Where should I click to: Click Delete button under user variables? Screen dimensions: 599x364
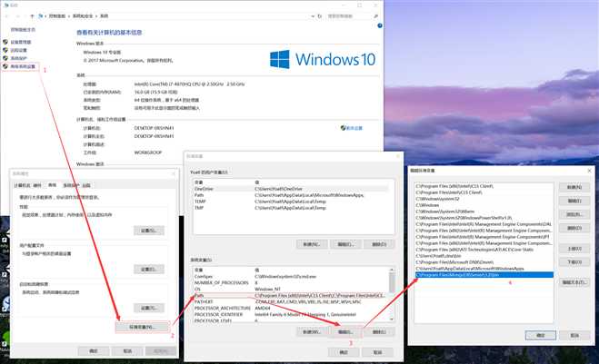click(379, 244)
